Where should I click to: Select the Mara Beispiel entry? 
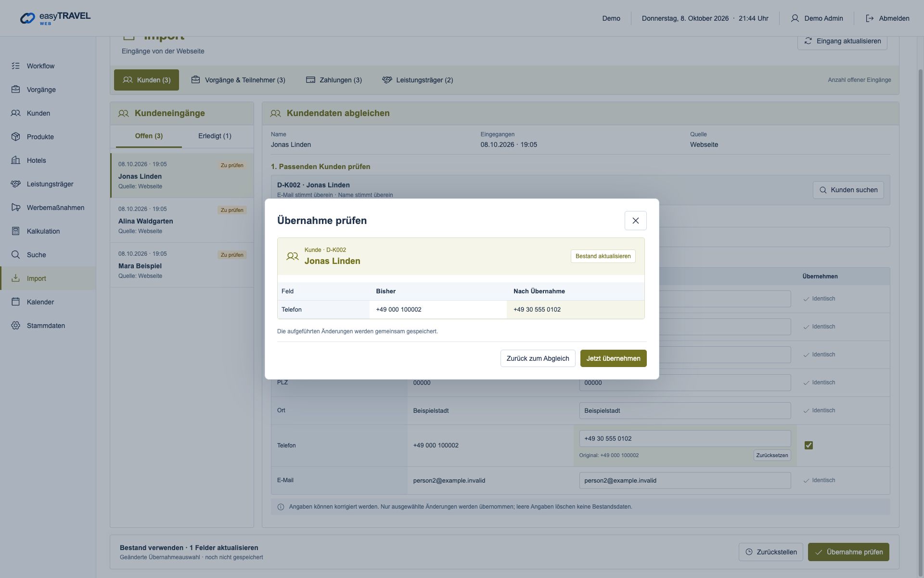point(182,265)
